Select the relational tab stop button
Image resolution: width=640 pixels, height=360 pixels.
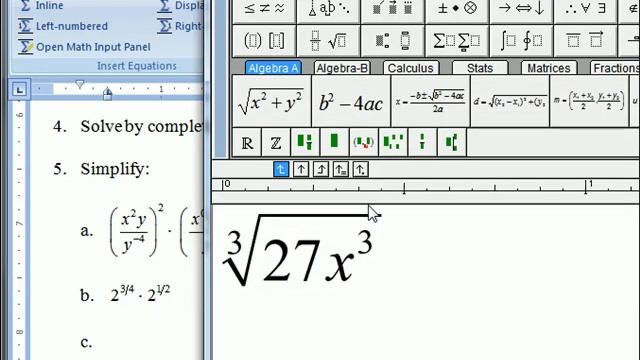tap(340, 169)
